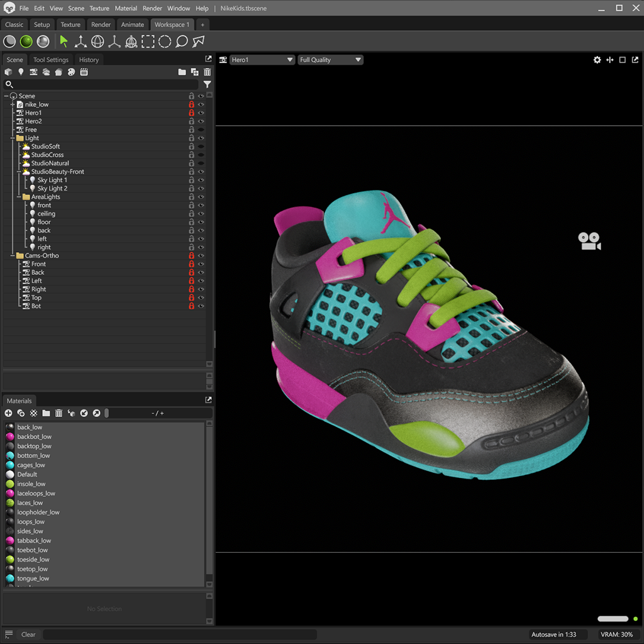This screenshot has height=644, width=644.
Task: Clear the console log
Action: (x=28, y=635)
